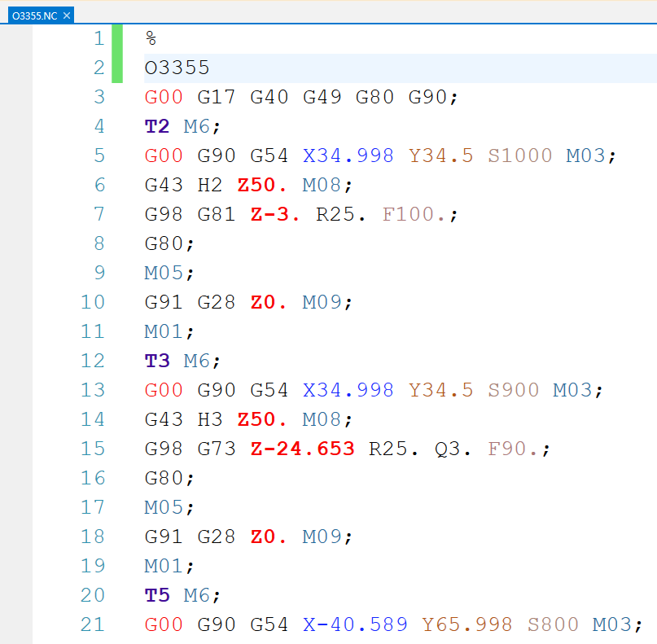Select the T2 tool call

[157, 126]
